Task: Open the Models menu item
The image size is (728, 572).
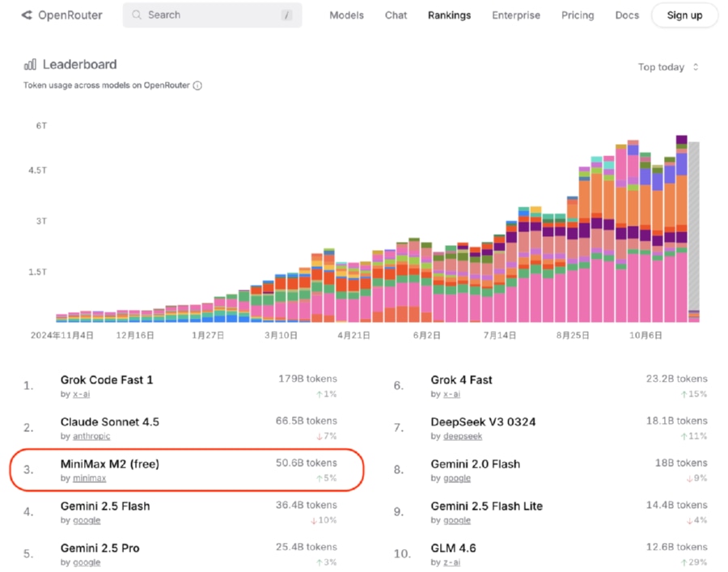Action: pos(346,15)
